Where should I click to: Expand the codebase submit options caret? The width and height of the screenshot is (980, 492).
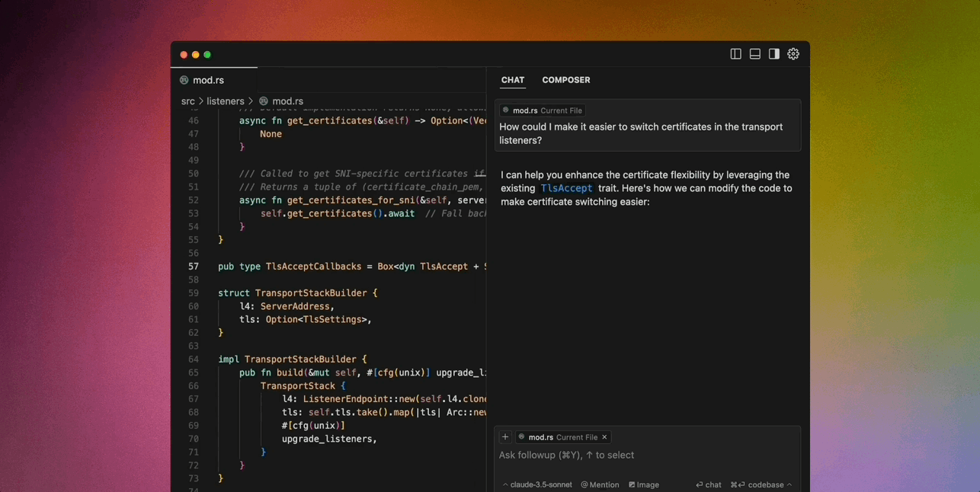789,484
